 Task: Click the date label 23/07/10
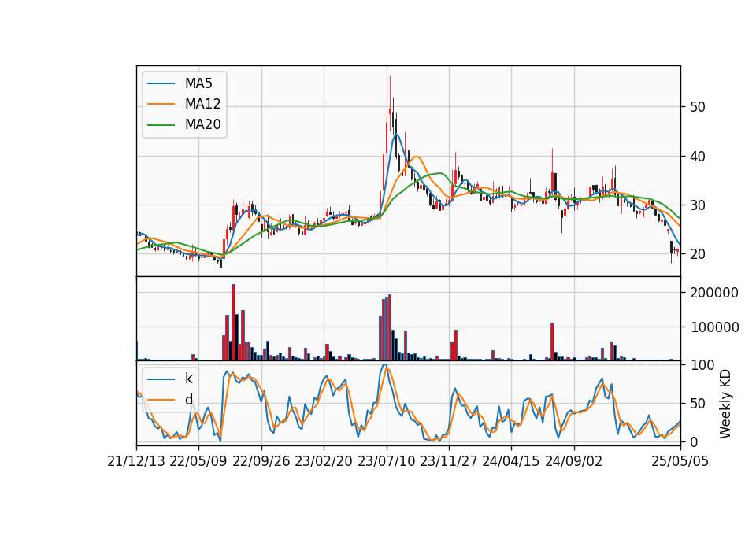coord(386,461)
